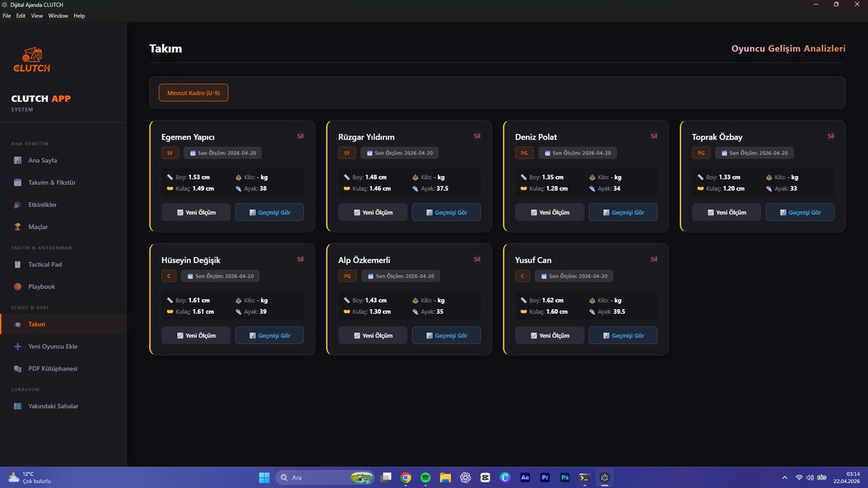Viewport: 868px width, 488px height.
Task: Expand hidden icons in the system tray
Action: coord(784,478)
